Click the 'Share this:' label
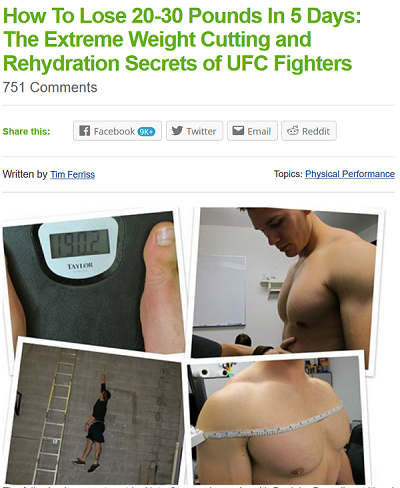 (x=26, y=131)
